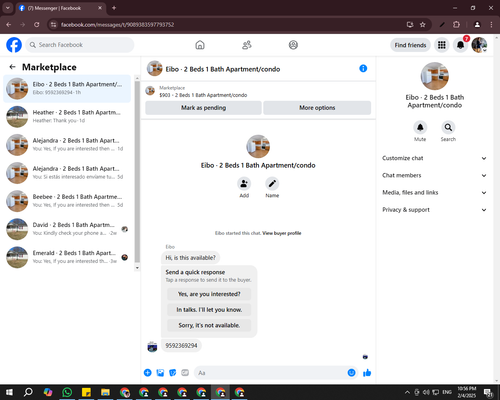Click the Add people icon in chat

[x=244, y=184]
